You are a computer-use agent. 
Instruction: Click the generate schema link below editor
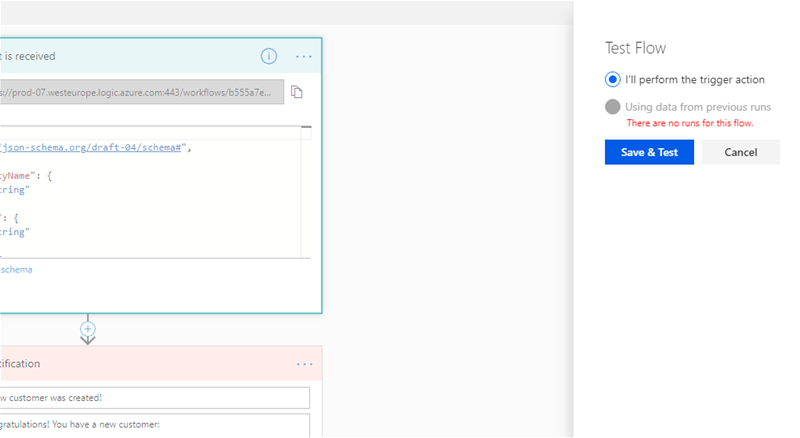coord(17,270)
